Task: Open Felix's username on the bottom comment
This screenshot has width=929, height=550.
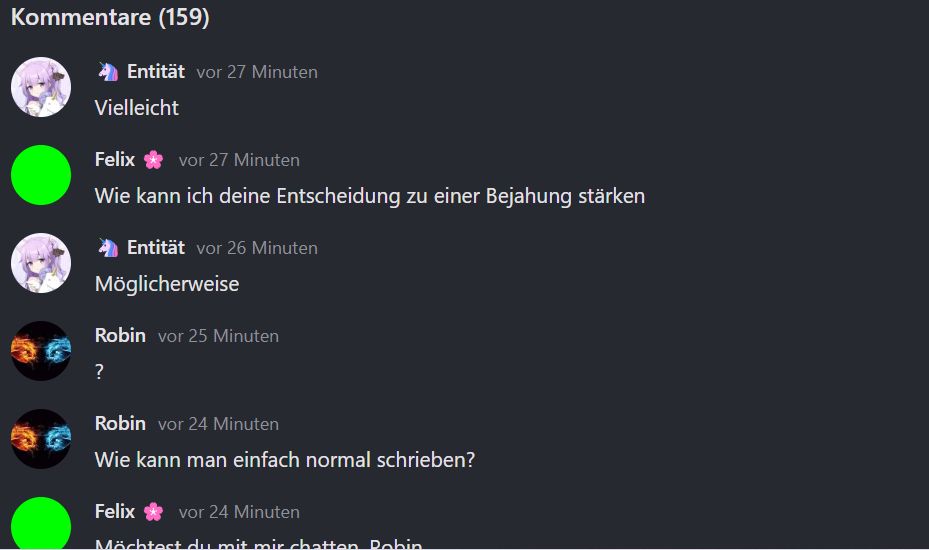Action: point(115,511)
